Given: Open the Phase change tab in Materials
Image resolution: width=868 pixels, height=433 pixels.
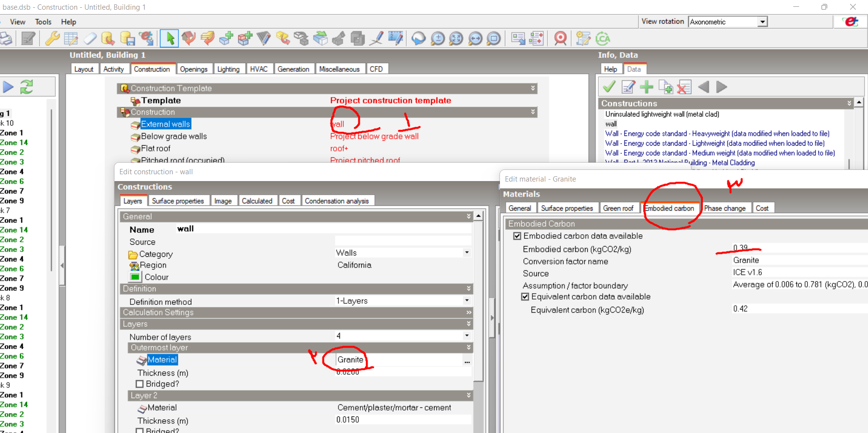Looking at the screenshot, I should (x=724, y=208).
